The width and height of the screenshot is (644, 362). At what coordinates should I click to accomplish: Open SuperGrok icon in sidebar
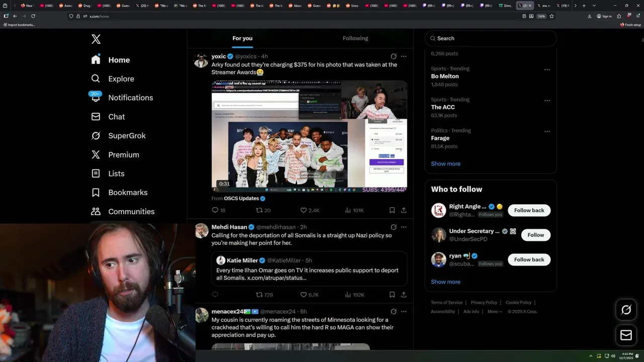click(x=96, y=136)
